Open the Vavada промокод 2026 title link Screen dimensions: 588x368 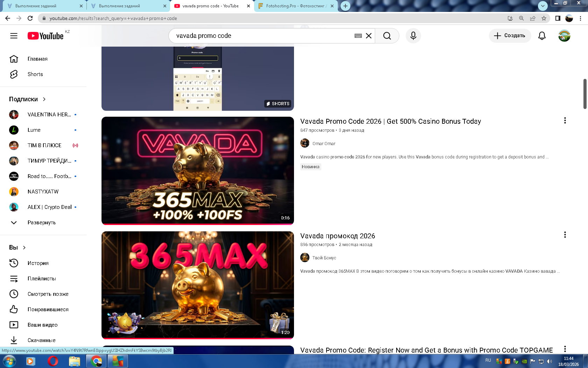(338, 236)
